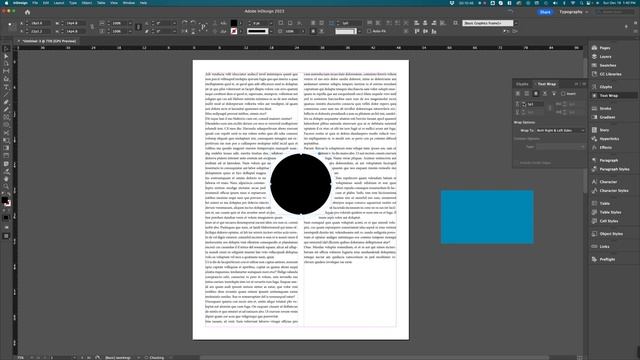The image size is (640, 360).
Task: Select the Hand tool
Action: click(x=6, y=179)
